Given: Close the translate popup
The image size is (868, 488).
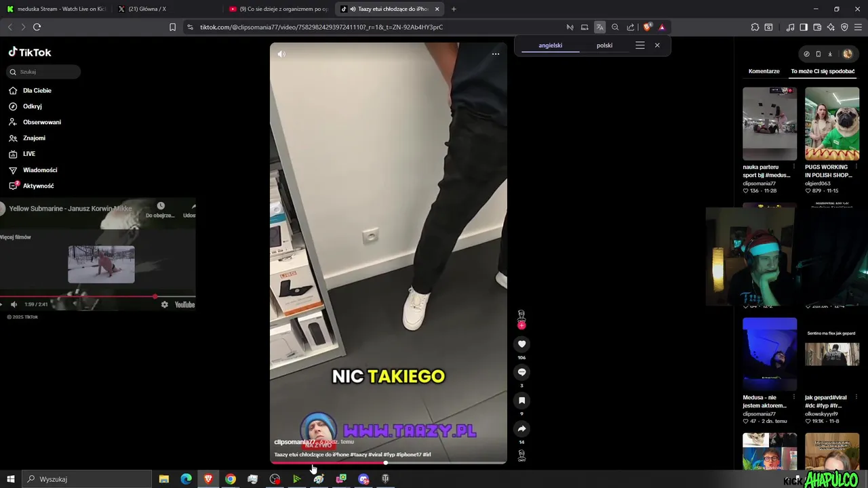Looking at the screenshot, I should point(657,45).
